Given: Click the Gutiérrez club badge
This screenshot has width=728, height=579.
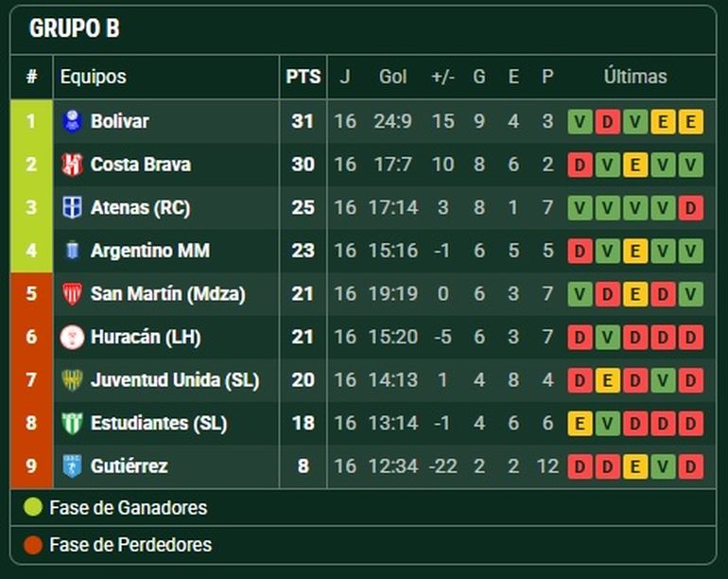Looking at the screenshot, I should pyautogui.click(x=72, y=466).
